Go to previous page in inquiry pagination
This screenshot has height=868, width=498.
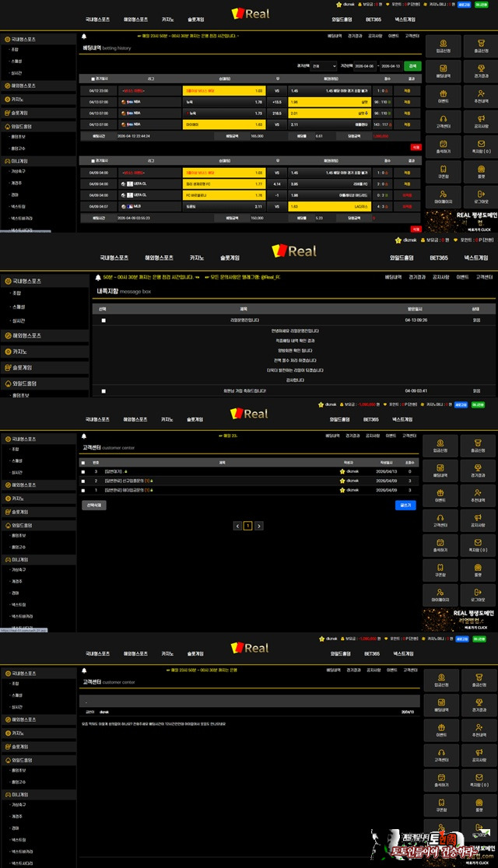click(x=237, y=526)
